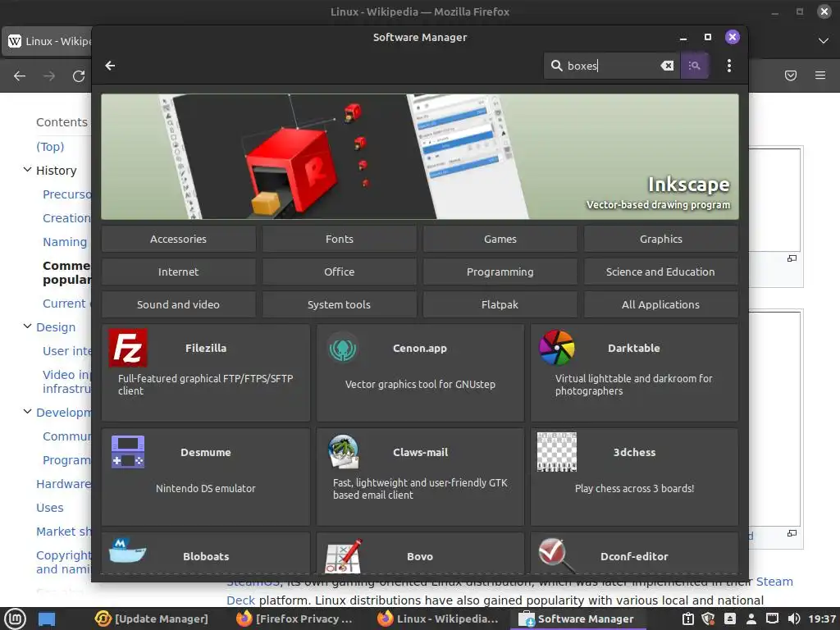
Task: Collapse the Development section in Wikipedia contents
Action: (x=27, y=412)
